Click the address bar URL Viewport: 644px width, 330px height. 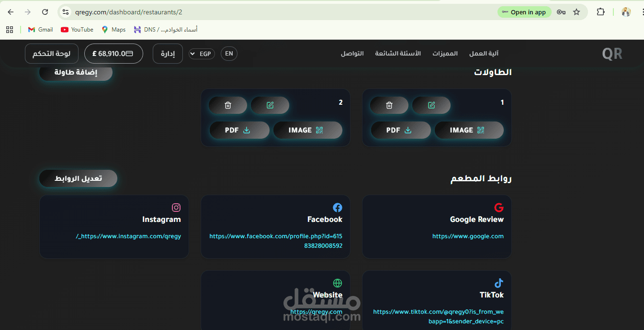(128, 12)
